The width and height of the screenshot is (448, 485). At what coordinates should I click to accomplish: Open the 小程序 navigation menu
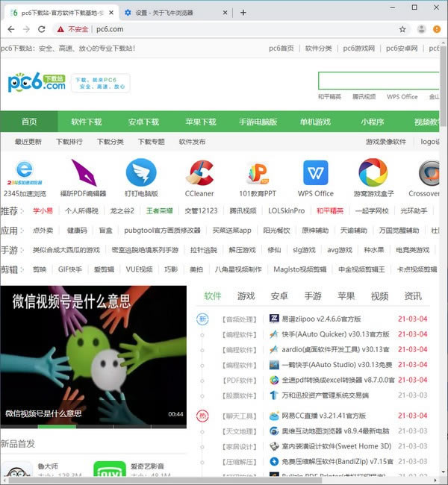click(x=372, y=122)
